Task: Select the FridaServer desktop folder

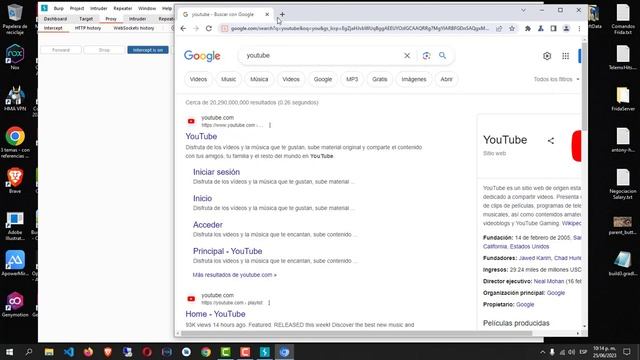Action: click(x=623, y=99)
